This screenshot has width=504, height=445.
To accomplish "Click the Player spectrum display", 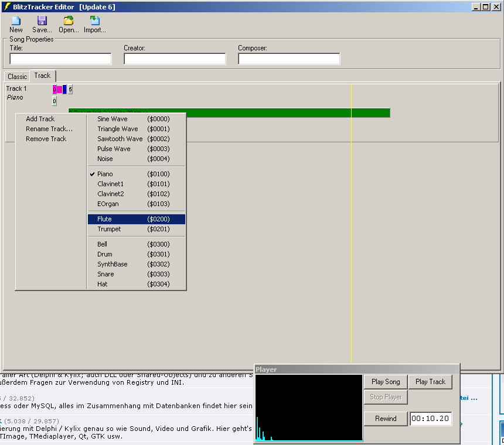I will point(309,408).
